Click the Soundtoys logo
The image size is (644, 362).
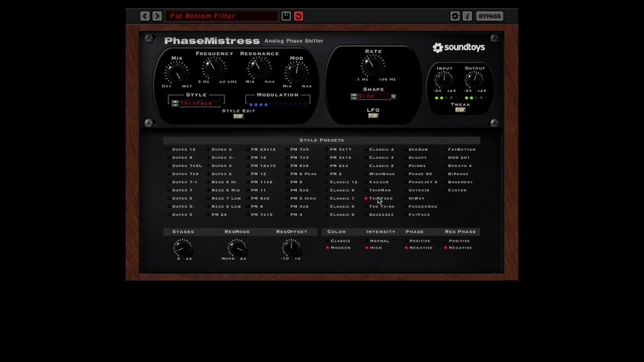click(x=459, y=47)
